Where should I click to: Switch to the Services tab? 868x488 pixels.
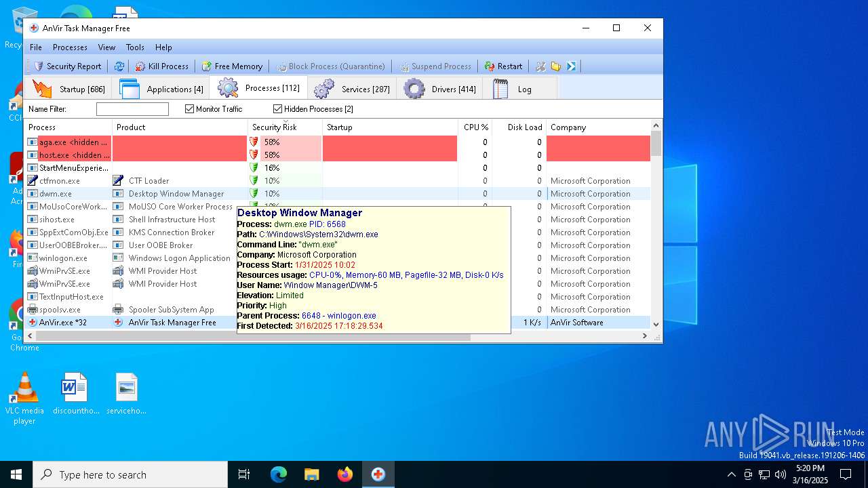tap(351, 89)
